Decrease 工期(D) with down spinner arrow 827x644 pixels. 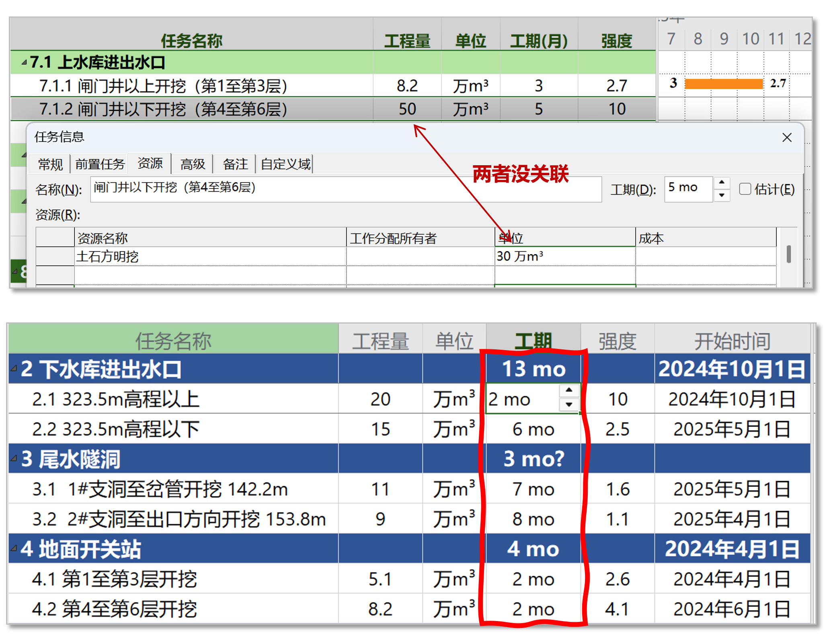[722, 195]
